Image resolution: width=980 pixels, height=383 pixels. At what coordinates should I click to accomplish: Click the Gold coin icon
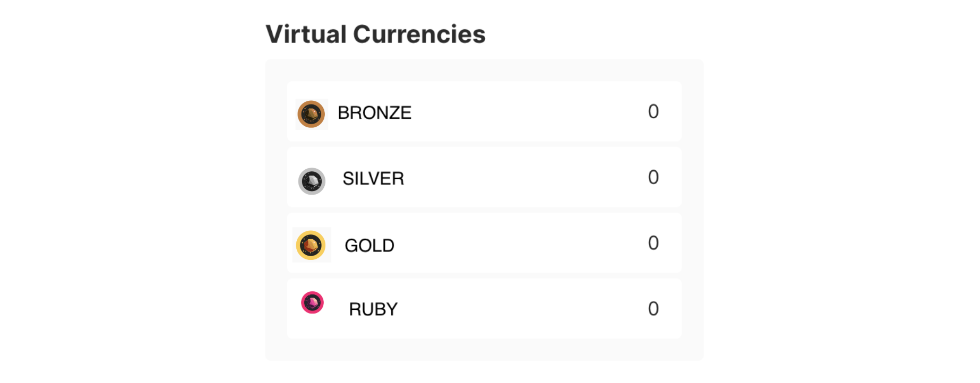coord(311,245)
